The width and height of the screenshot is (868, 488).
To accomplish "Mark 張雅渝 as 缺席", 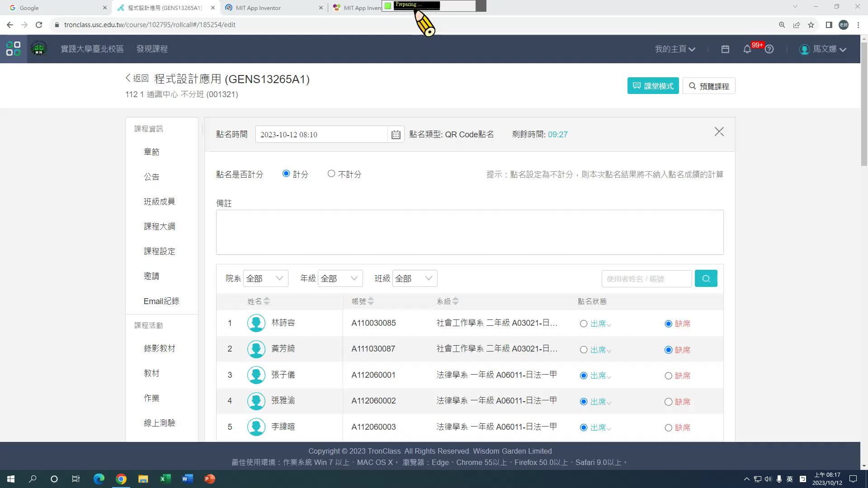I will click(x=668, y=402).
